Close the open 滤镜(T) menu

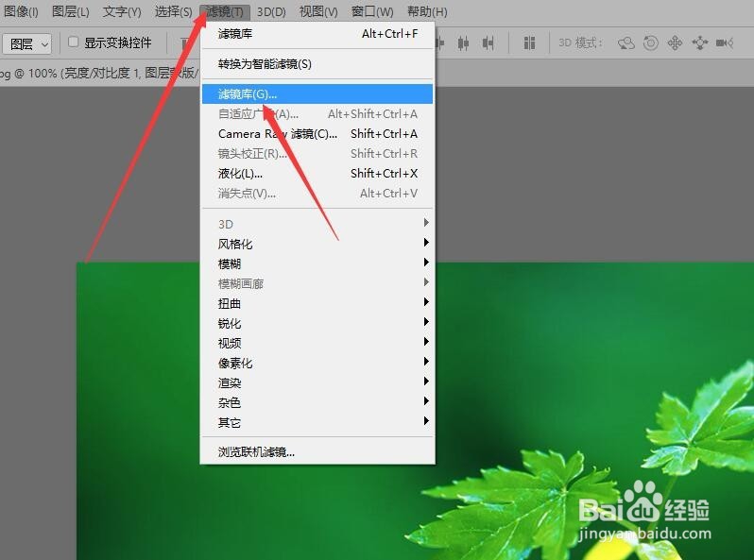[225, 11]
